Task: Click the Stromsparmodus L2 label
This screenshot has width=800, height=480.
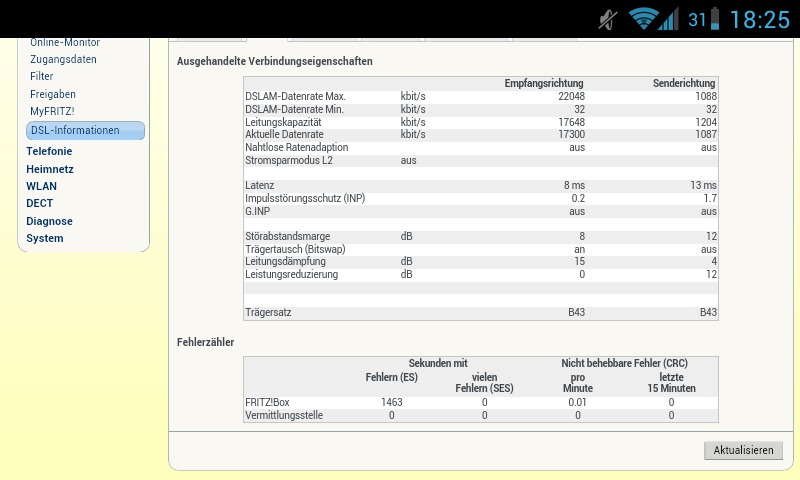Action: 289,160
